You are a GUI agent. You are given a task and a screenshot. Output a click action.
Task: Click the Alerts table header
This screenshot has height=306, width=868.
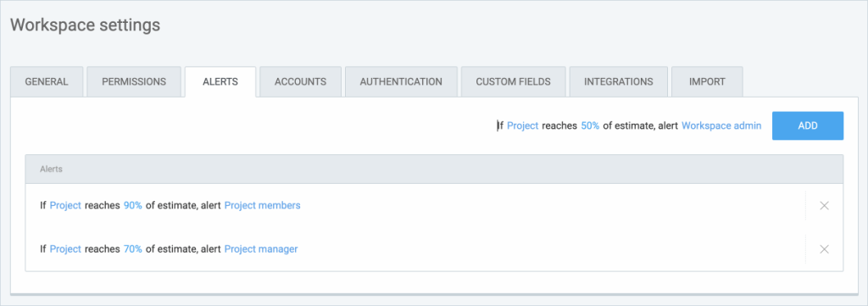pos(434,170)
